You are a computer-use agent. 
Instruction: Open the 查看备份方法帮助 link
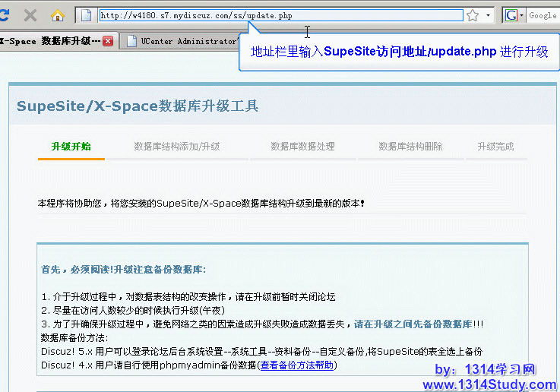click(296, 365)
